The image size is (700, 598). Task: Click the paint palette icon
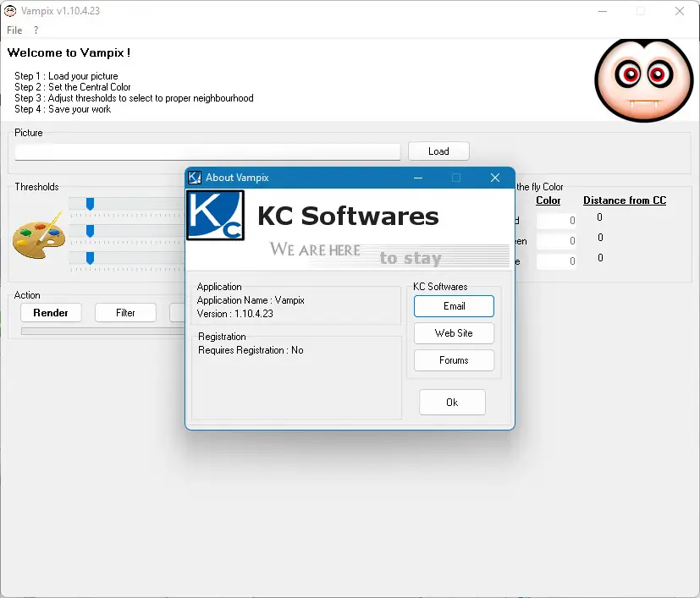point(39,235)
